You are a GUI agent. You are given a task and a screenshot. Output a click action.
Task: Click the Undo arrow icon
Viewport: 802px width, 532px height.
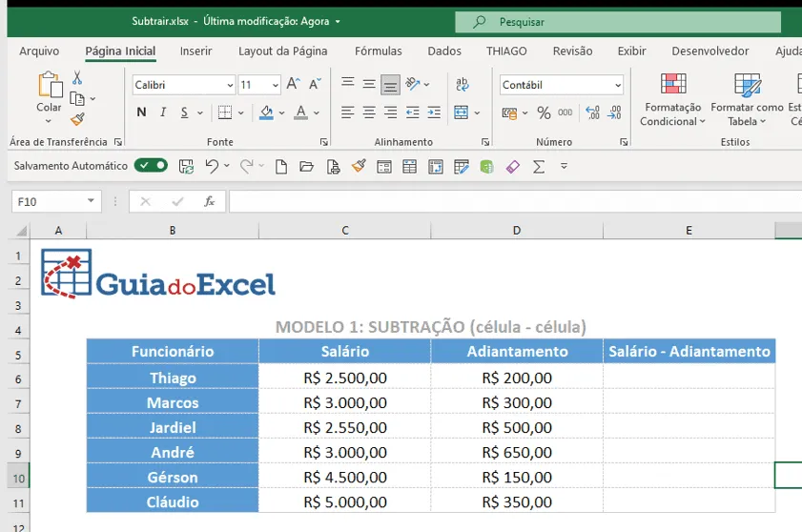(212, 166)
